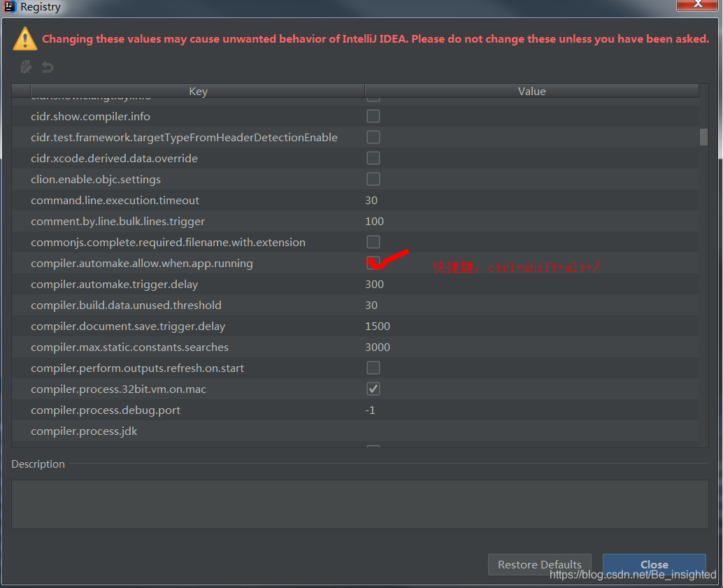723x588 pixels.
Task: Select the compiler.max.static.constants.searches key
Action: tap(129, 347)
